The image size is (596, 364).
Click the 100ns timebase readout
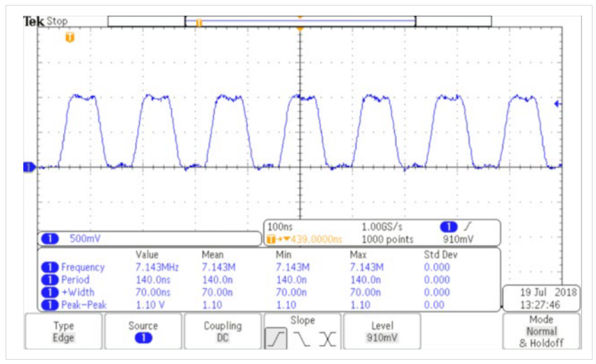[x=281, y=228]
